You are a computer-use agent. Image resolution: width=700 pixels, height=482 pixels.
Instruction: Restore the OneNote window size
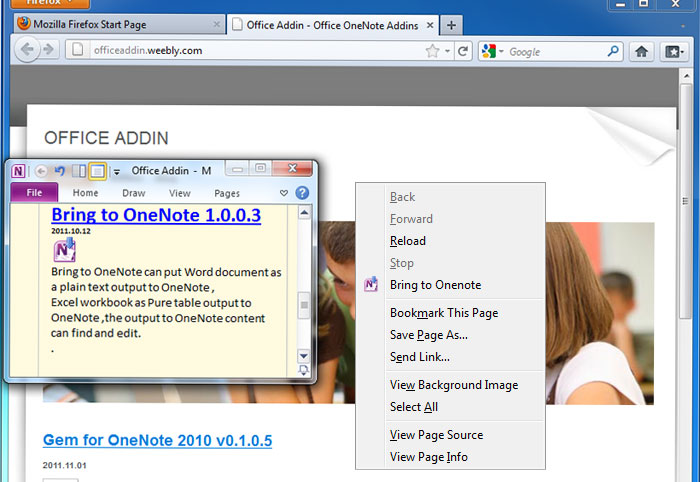[260, 168]
